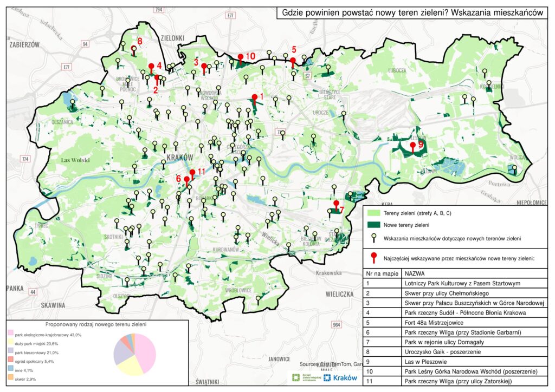Click pink 'park ekologiczno-krajobrazowy' legend swatch
This screenshot has width=555, height=392.
tap(10, 336)
